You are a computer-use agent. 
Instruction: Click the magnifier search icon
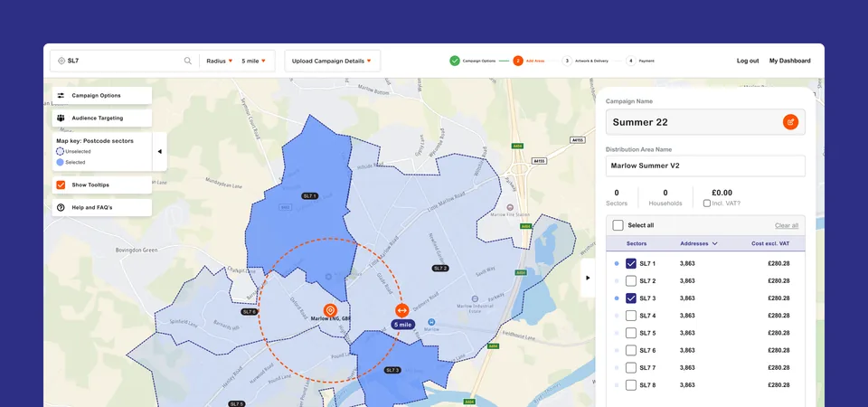pos(188,61)
